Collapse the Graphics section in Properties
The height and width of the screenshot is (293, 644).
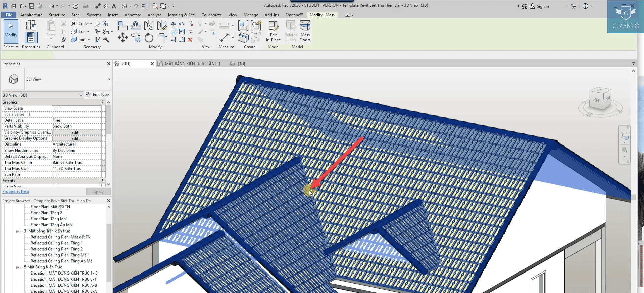coord(103,102)
